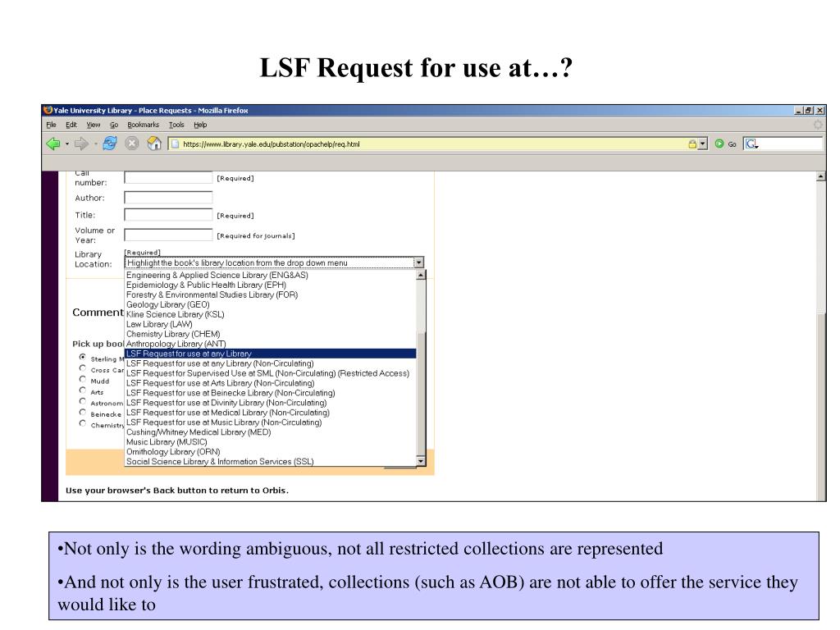Open the Edit menu
The height and width of the screenshot is (630, 840).
pos(71,125)
